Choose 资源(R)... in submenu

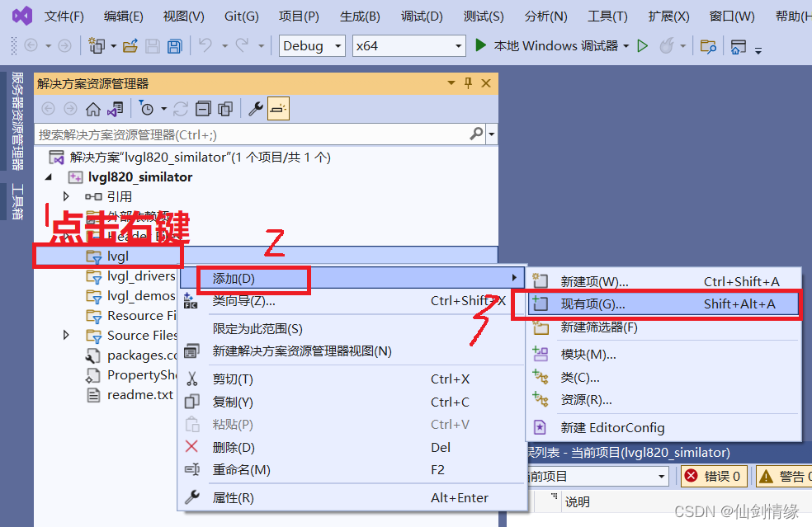[x=663, y=400]
